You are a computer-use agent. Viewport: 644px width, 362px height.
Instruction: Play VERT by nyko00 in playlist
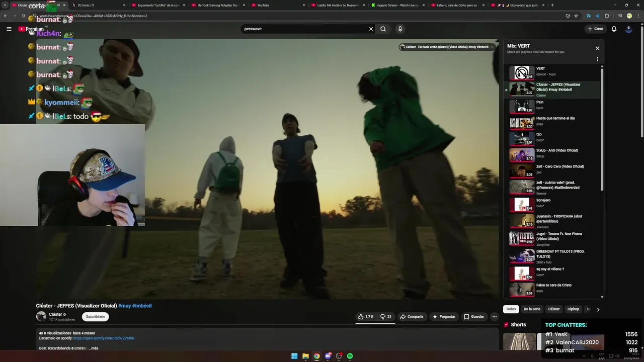pyautogui.click(x=552, y=73)
